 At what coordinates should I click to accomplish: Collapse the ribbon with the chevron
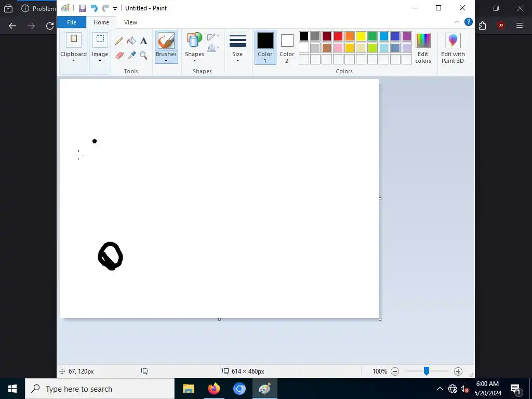coord(457,22)
